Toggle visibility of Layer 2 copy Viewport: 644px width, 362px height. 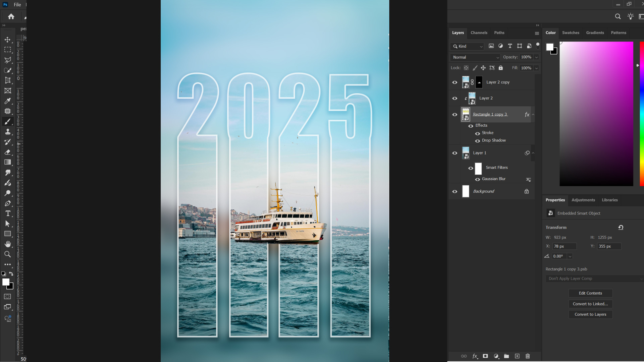(455, 82)
